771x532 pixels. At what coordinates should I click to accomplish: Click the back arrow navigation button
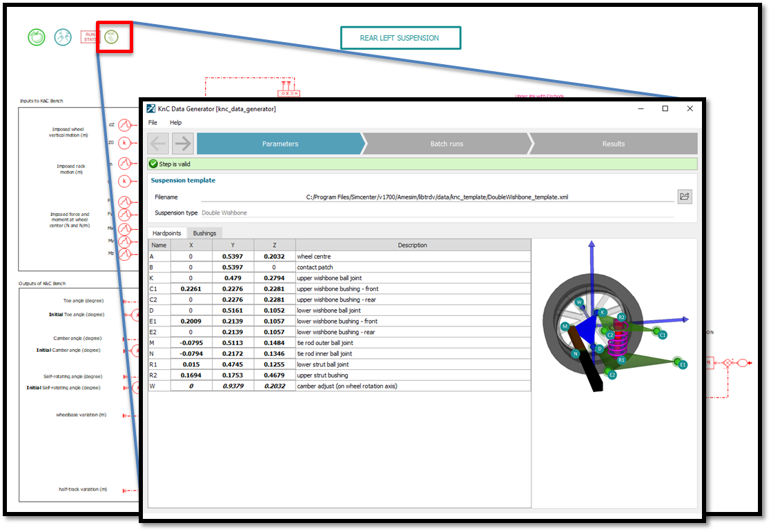[158, 144]
